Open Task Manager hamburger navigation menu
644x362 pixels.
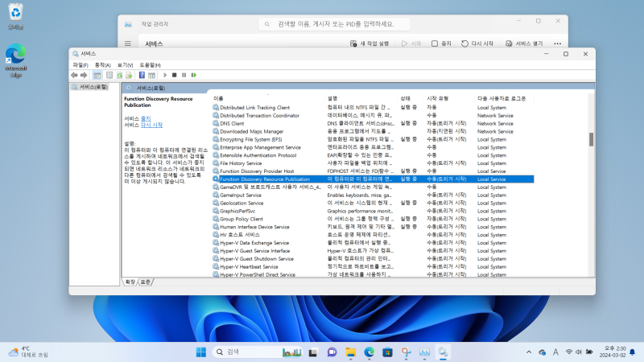(128, 43)
